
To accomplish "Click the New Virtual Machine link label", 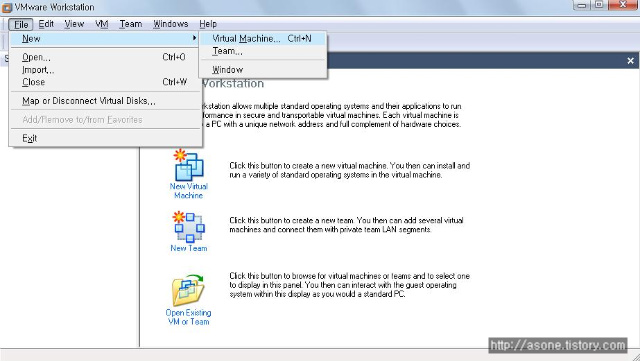I will tap(189, 191).
